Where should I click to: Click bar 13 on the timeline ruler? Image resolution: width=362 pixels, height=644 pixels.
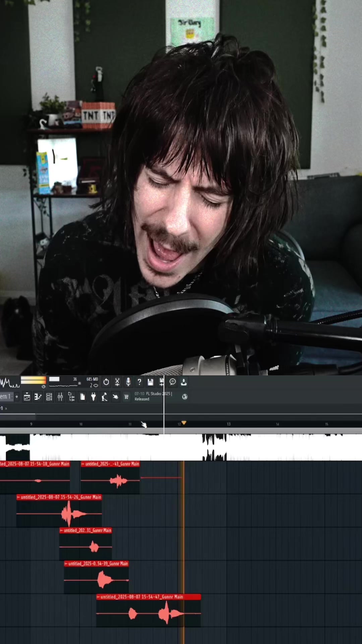coord(229,424)
